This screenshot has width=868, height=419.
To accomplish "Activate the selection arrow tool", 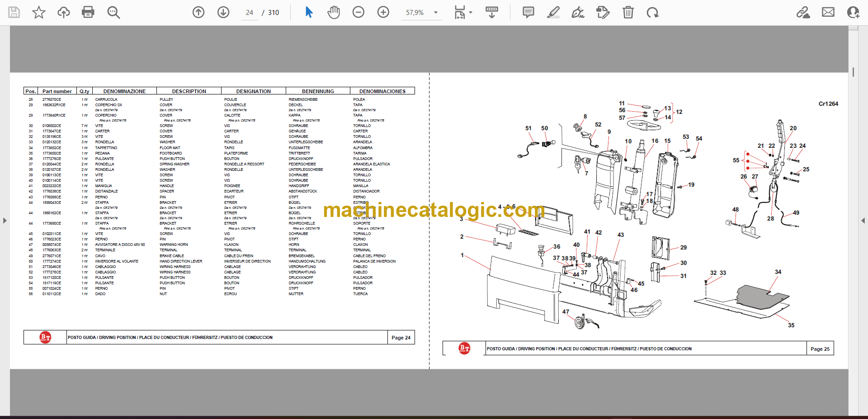I will (x=309, y=12).
